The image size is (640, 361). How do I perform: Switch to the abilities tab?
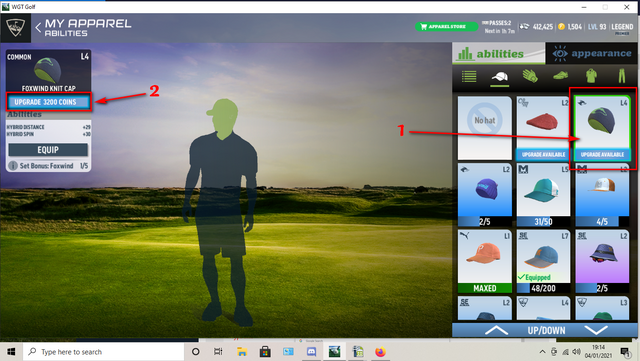pyautogui.click(x=498, y=53)
